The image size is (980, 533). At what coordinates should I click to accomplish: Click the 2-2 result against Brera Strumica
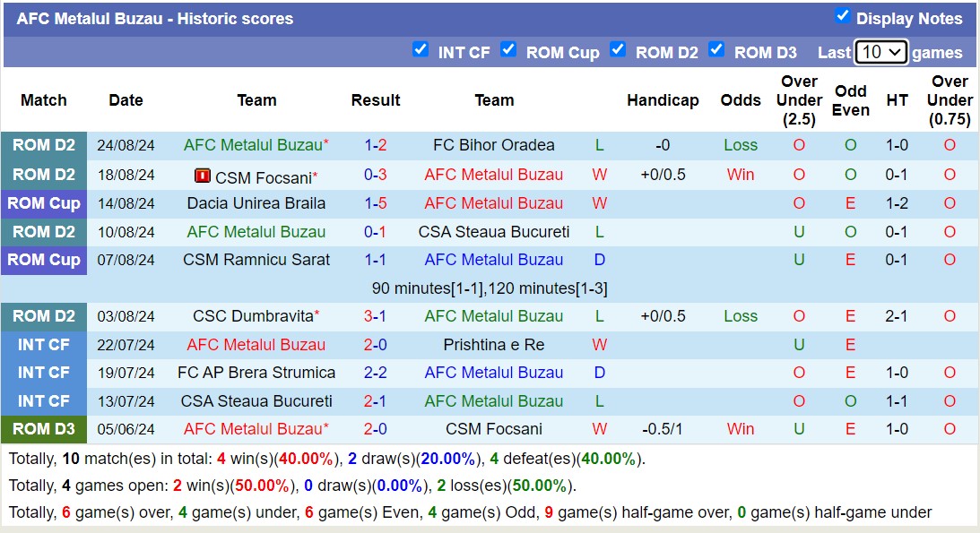click(375, 373)
